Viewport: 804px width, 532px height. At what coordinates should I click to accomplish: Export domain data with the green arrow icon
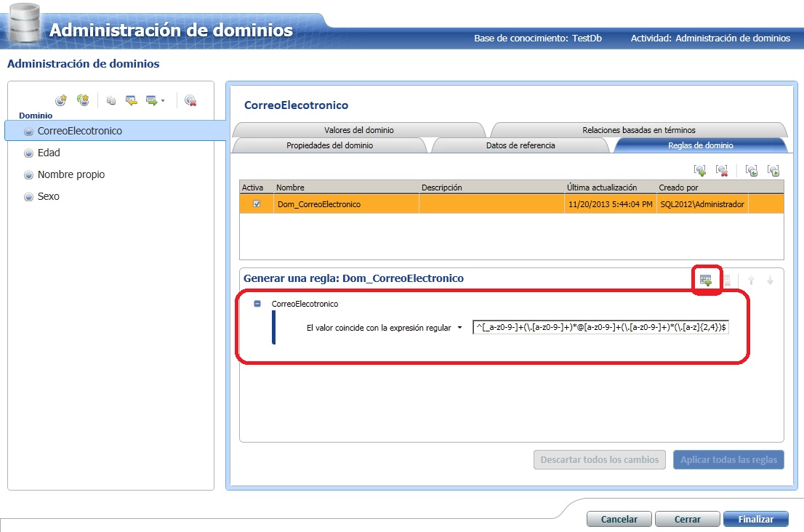click(x=153, y=100)
